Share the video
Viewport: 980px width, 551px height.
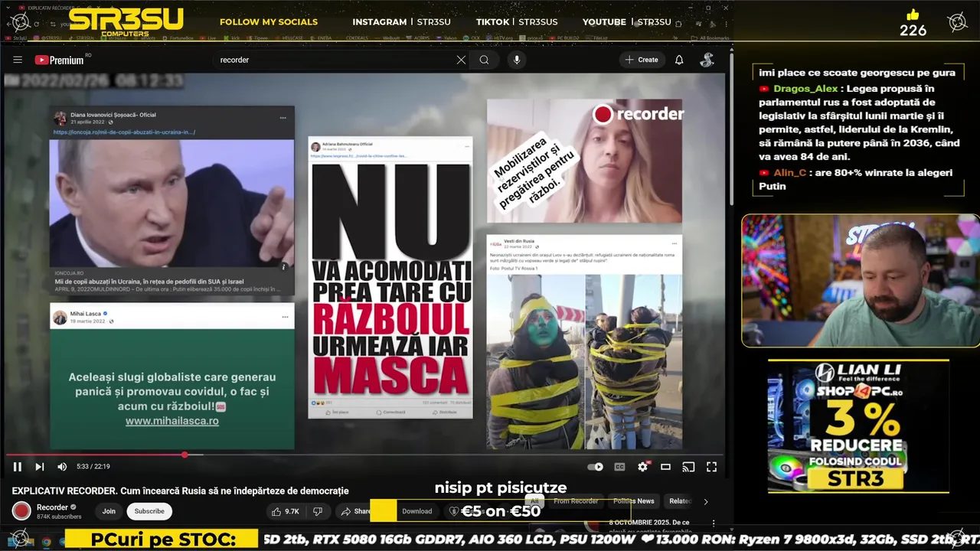pos(355,511)
